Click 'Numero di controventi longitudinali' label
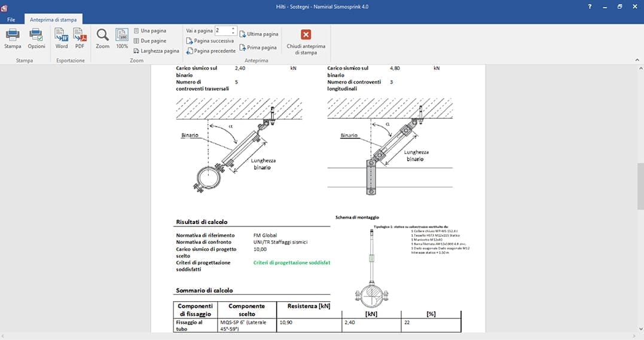Viewport: 644px width, 340px height. pos(354,85)
